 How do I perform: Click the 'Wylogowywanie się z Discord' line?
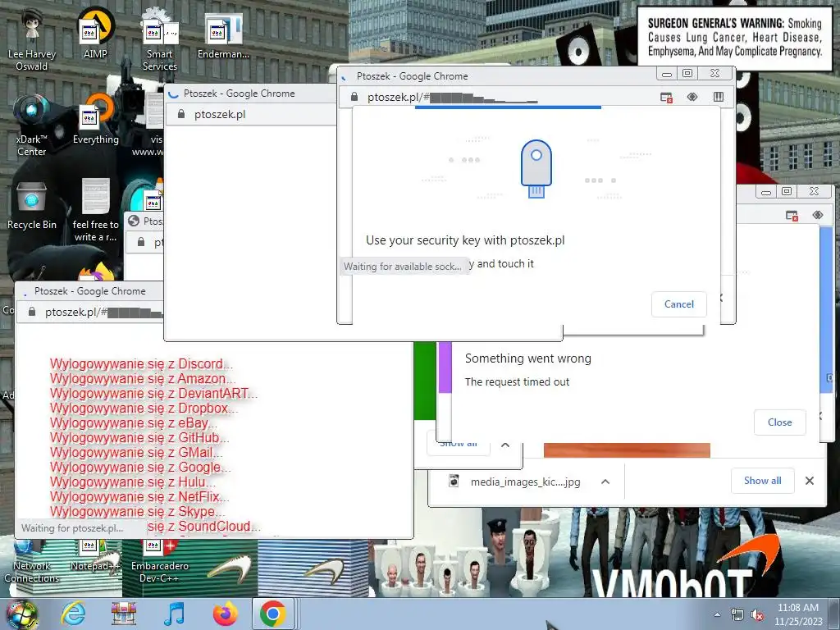pos(141,363)
